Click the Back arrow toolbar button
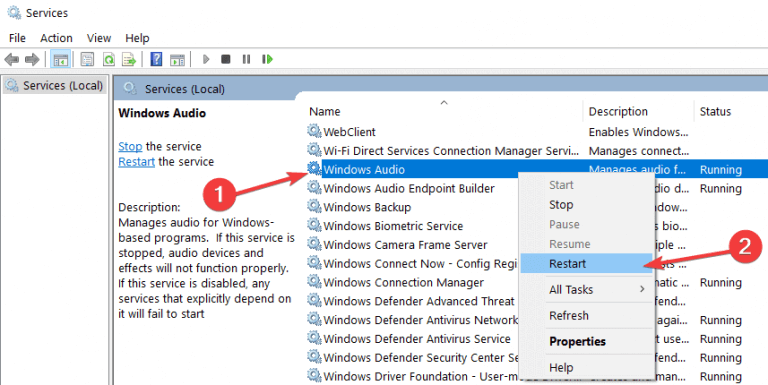The image size is (768, 385). coord(12,60)
